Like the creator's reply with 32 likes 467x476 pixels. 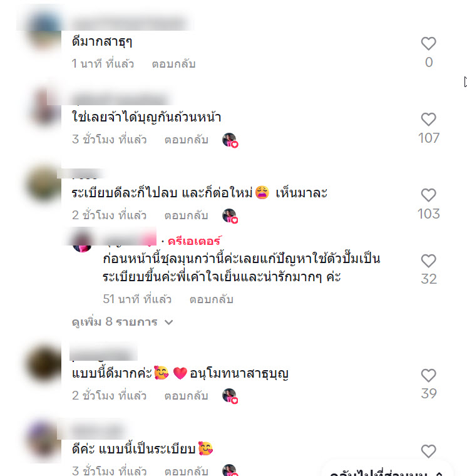pyautogui.click(x=428, y=261)
